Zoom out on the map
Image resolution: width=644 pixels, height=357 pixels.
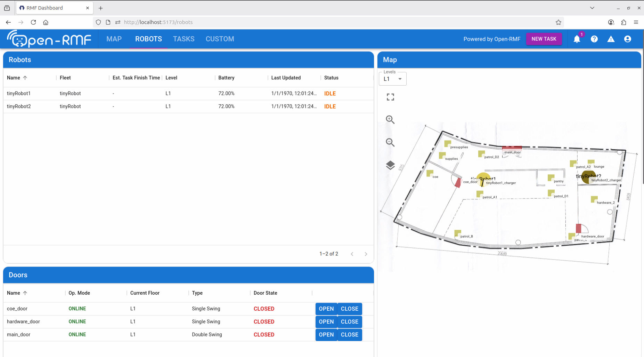tap(390, 142)
